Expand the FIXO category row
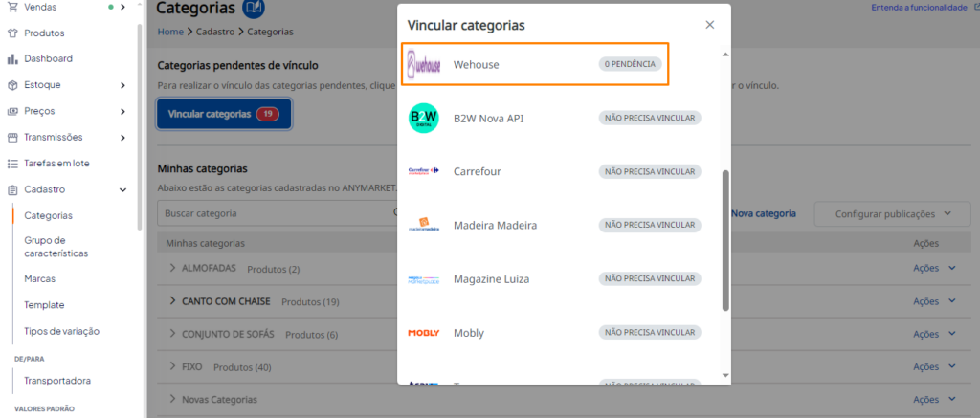 click(x=172, y=366)
